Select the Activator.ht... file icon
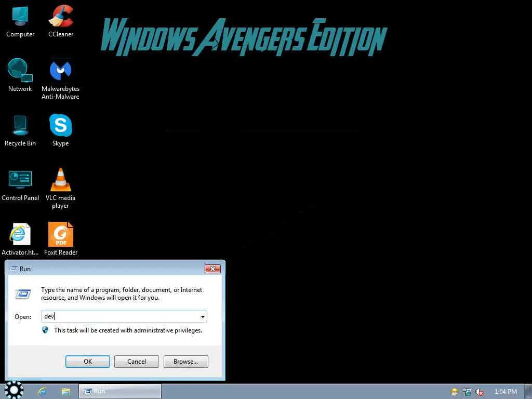Image resolution: width=532 pixels, height=399 pixels. click(x=20, y=239)
